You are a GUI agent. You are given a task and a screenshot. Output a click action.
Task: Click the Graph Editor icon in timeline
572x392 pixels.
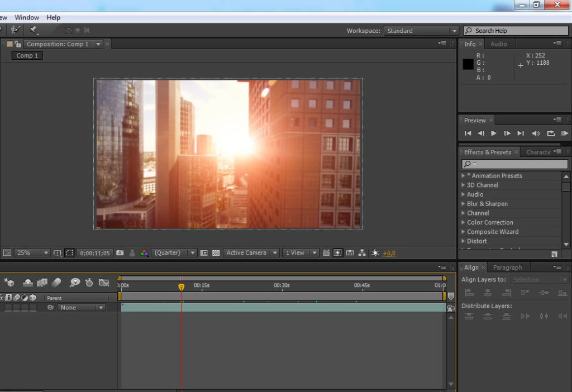tap(104, 283)
